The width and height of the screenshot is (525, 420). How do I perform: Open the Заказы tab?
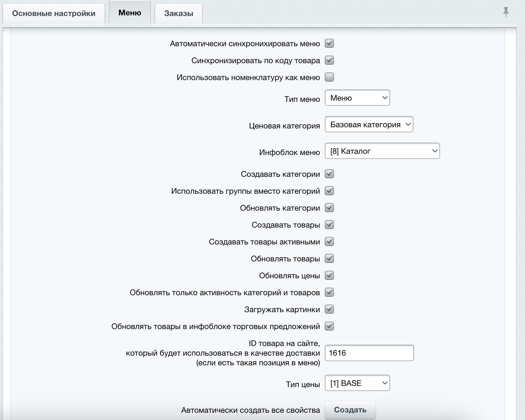179,13
